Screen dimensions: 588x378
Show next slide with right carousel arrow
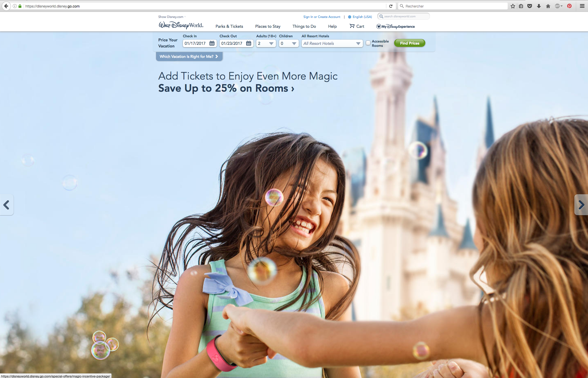pos(581,205)
